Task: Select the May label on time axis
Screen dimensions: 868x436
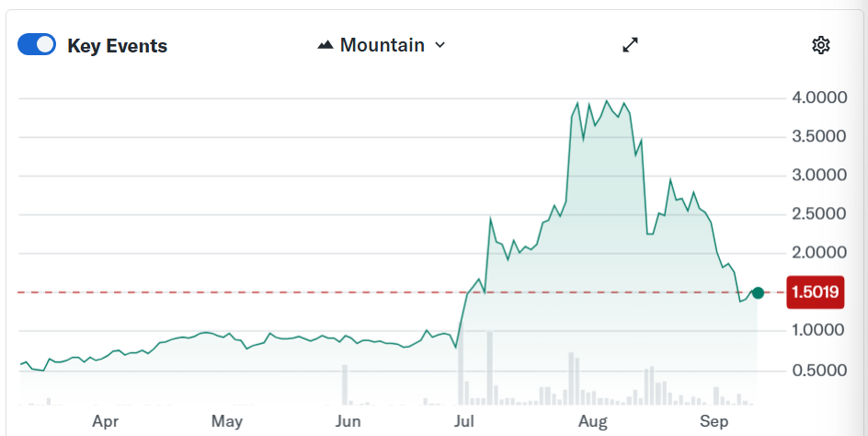Action: (x=226, y=421)
